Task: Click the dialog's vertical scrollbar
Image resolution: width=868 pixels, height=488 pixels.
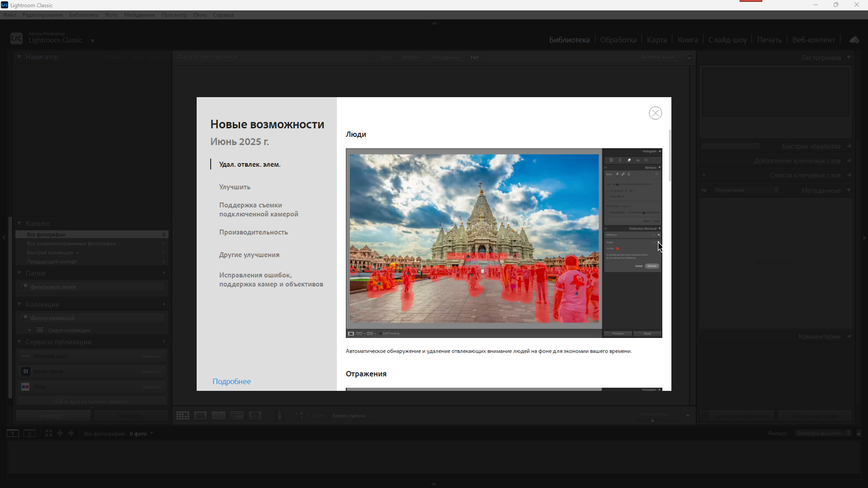Action: pos(670,156)
